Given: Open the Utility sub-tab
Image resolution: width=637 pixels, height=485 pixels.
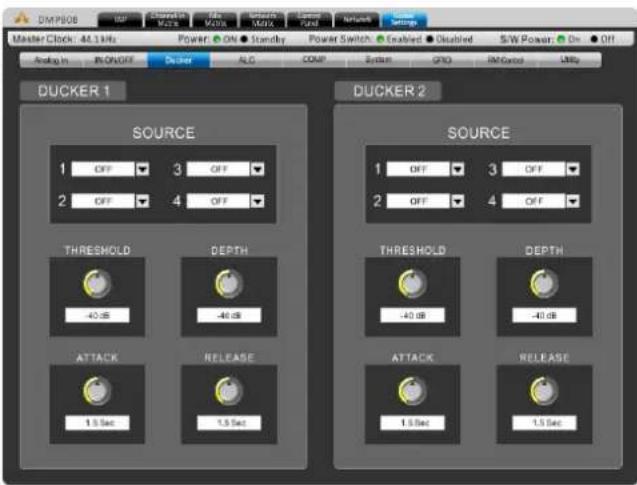Looking at the screenshot, I should (x=570, y=60).
